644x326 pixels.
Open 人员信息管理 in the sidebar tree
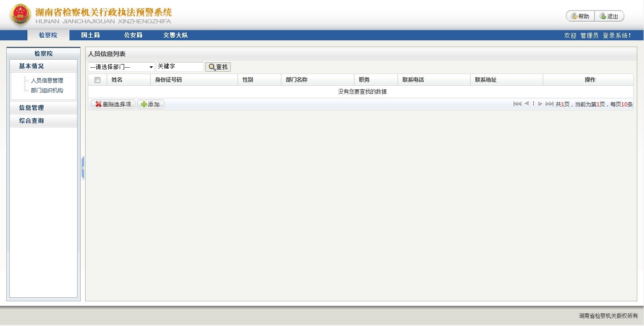(47, 81)
